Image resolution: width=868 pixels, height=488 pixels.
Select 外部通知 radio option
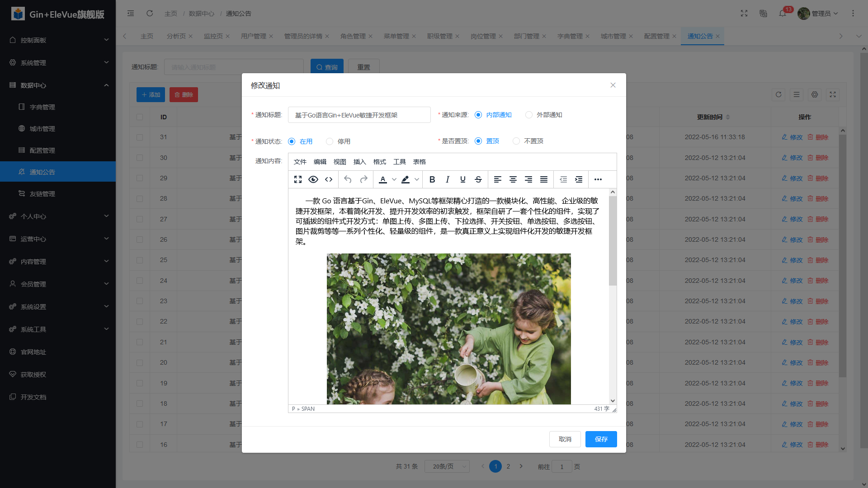pyautogui.click(x=529, y=115)
